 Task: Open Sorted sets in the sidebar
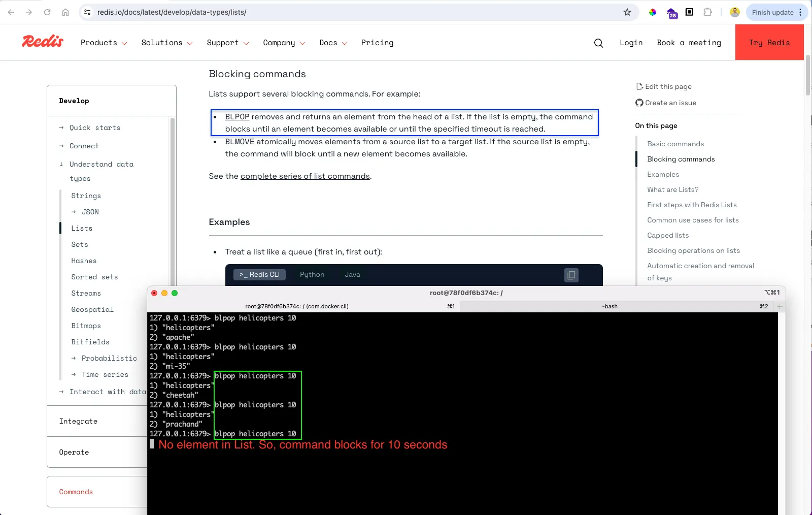pyautogui.click(x=94, y=277)
